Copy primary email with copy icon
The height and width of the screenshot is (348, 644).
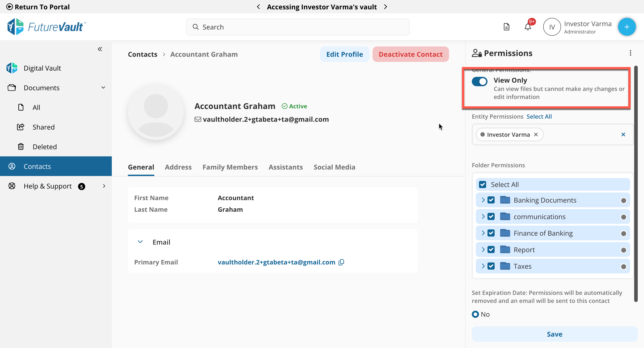pos(341,262)
